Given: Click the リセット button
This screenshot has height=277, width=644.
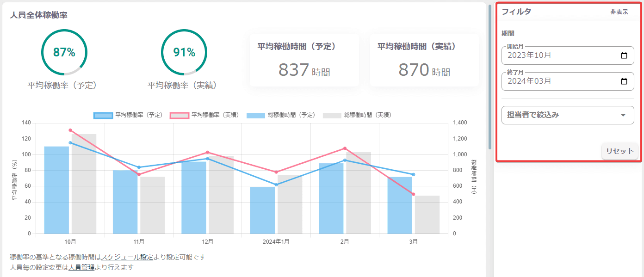Looking at the screenshot, I should coord(619,151).
